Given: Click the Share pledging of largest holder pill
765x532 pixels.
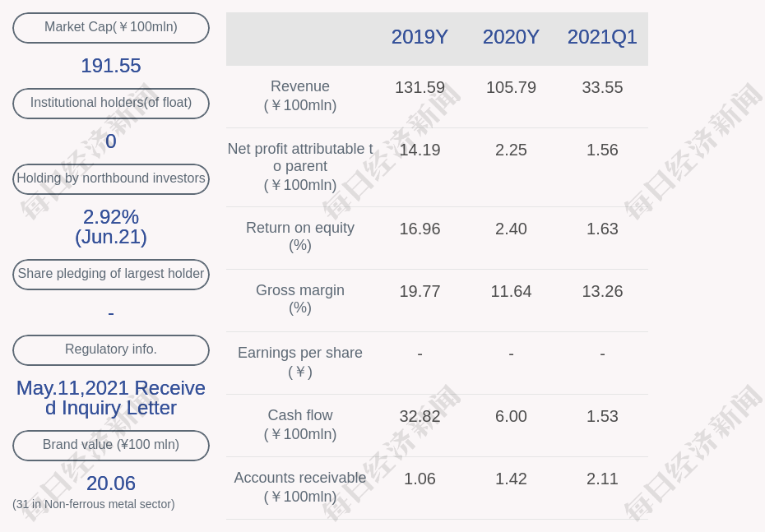Looking at the screenshot, I should [111, 274].
